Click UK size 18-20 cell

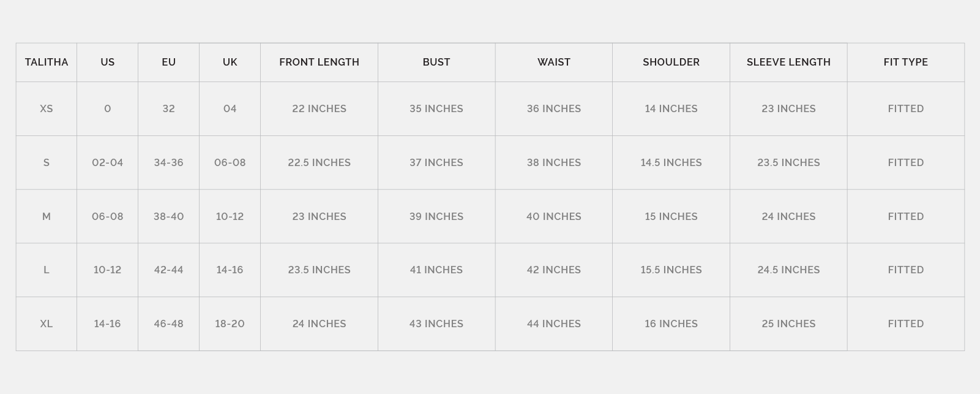coord(230,324)
